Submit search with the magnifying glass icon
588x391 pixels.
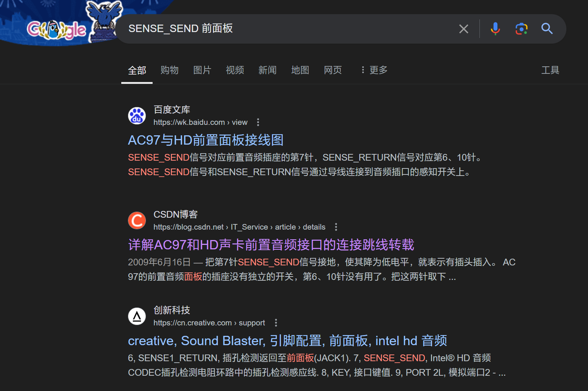pyautogui.click(x=547, y=29)
